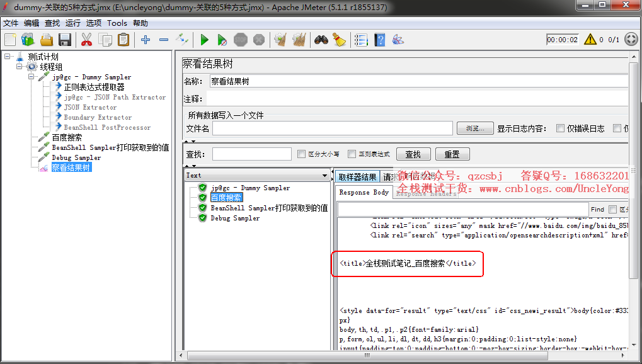Image resolution: width=642 pixels, height=364 pixels.
Task: Open the 编辑 menu
Action: pos(32,23)
